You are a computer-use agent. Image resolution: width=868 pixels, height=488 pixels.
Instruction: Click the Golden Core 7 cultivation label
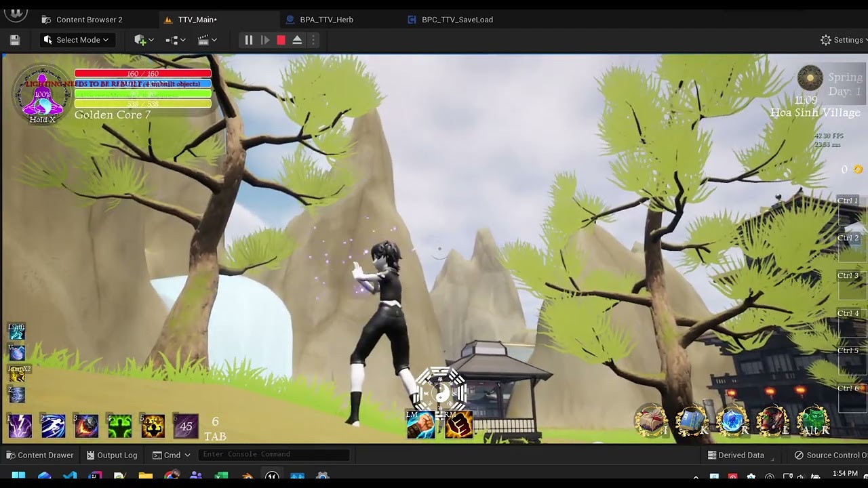point(113,115)
